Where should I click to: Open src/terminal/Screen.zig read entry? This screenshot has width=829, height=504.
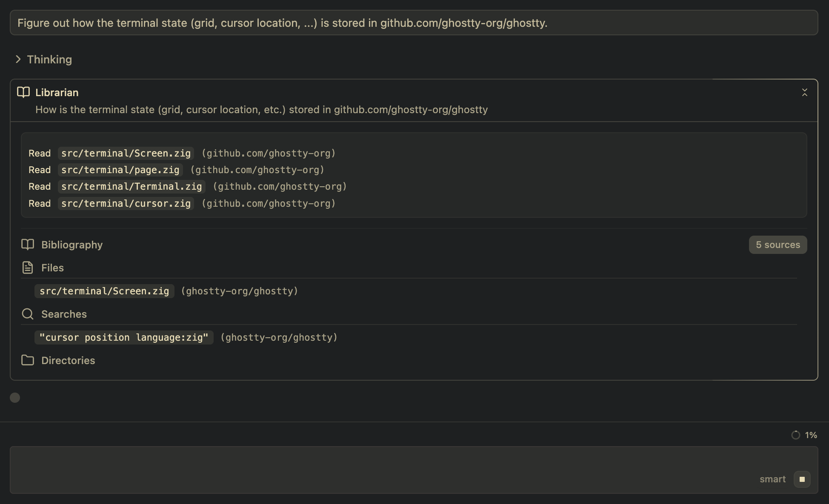[x=126, y=153]
